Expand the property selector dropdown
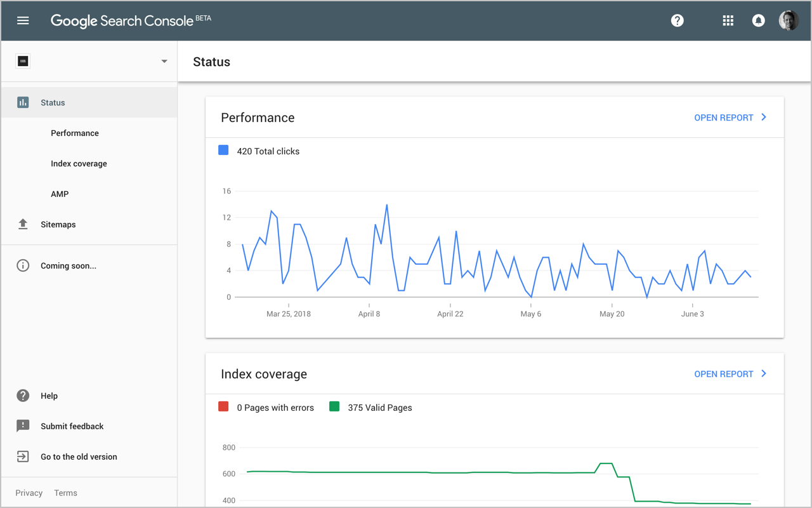The width and height of the screenshot is (812, 508). pyautogui.click(x=164, y=62)
